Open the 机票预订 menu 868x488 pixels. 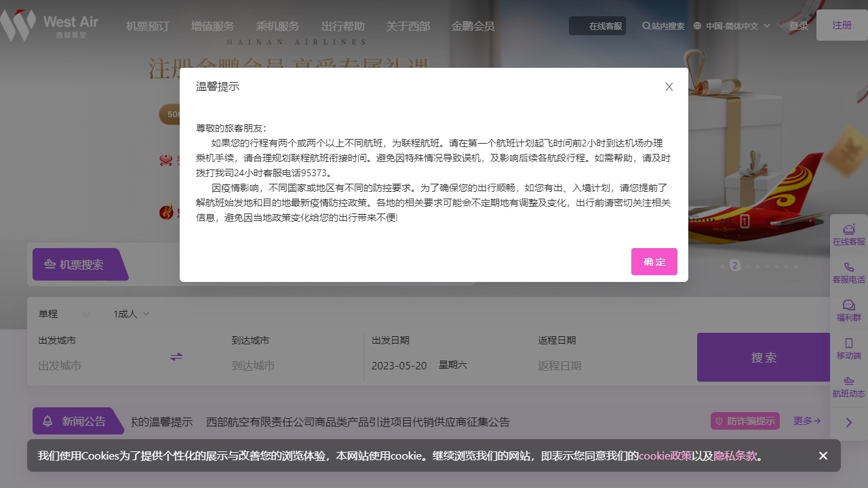[x=146, y=26]
